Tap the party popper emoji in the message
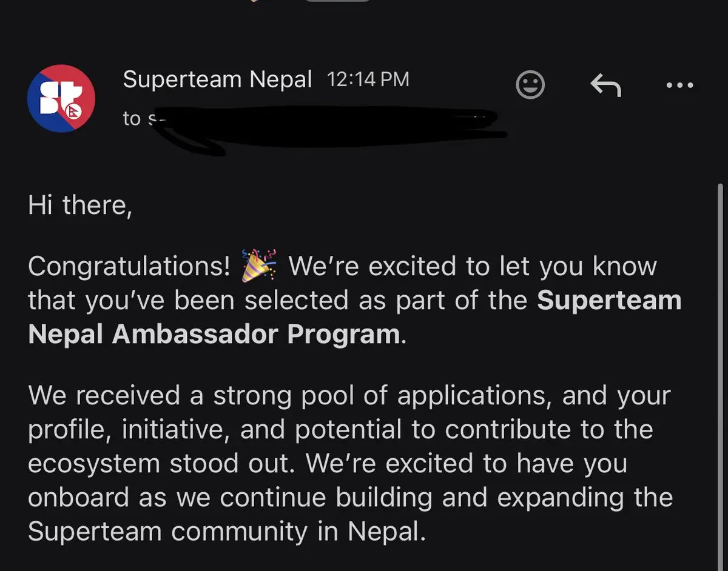728x571 pixels. (x=258, y=266)
